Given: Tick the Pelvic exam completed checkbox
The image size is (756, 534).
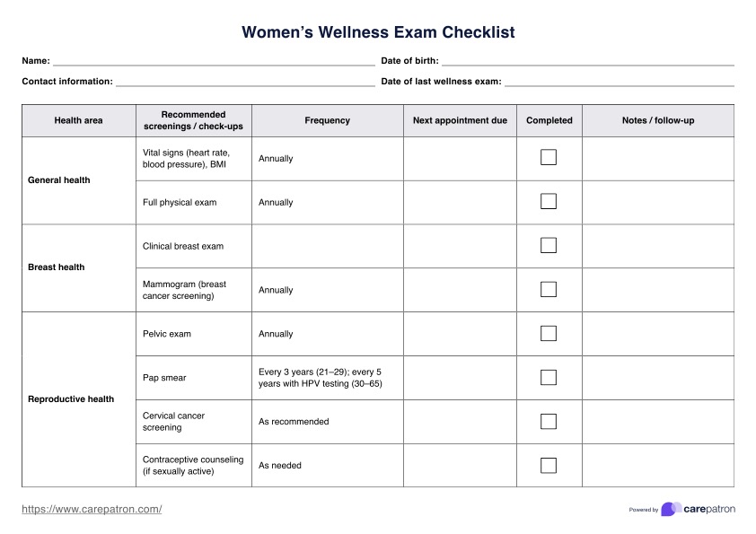Looking at the screenshot, I should (x=549, y=334).
